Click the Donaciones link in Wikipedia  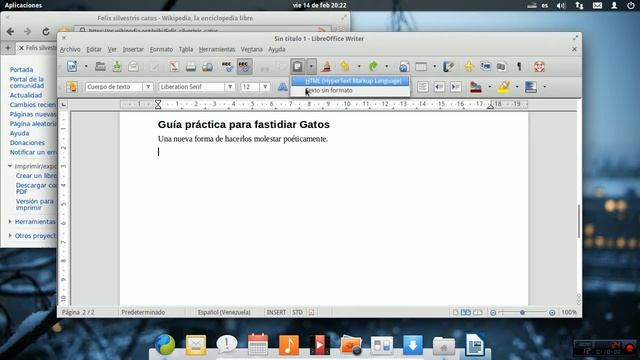(x=27, y=142)
